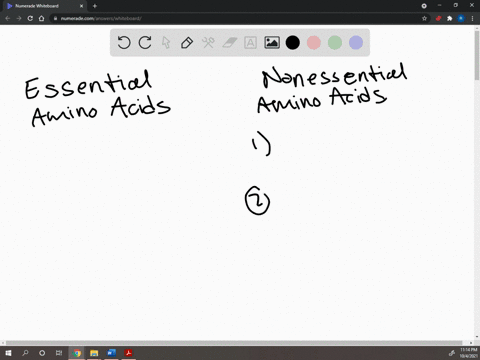The width and height of the screenshot is (480, 360).
Task: Select the eraser tool
Action: 229,43
